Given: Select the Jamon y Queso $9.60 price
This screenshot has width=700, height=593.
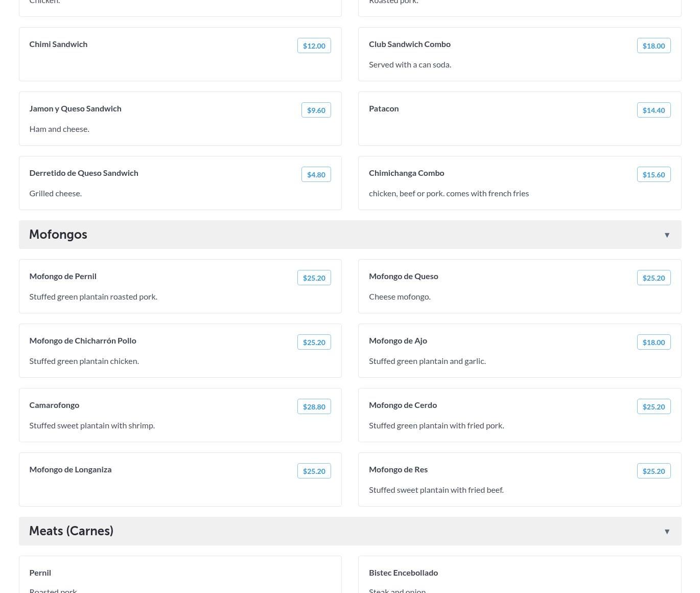Looking at the screenshot, I should (316, 110).
